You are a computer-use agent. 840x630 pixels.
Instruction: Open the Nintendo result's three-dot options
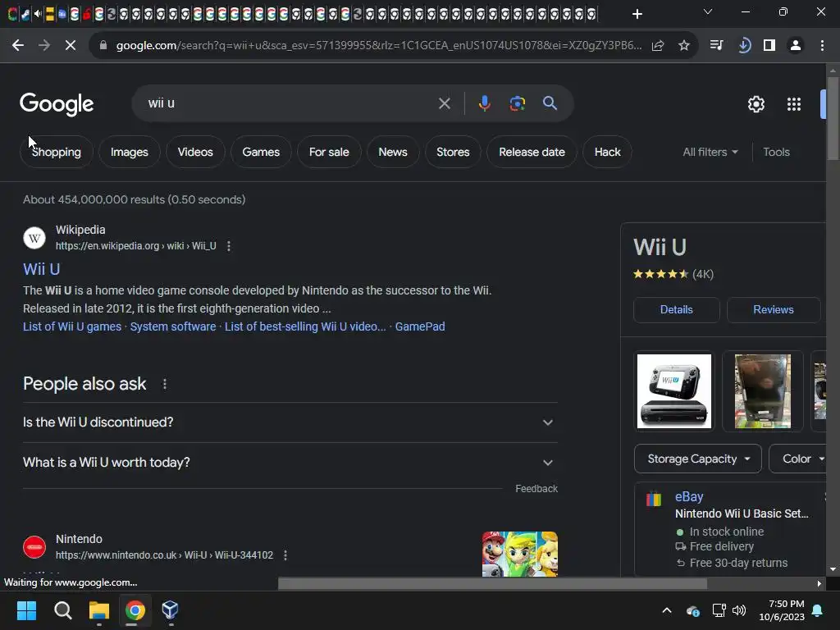tap(285, 555)
